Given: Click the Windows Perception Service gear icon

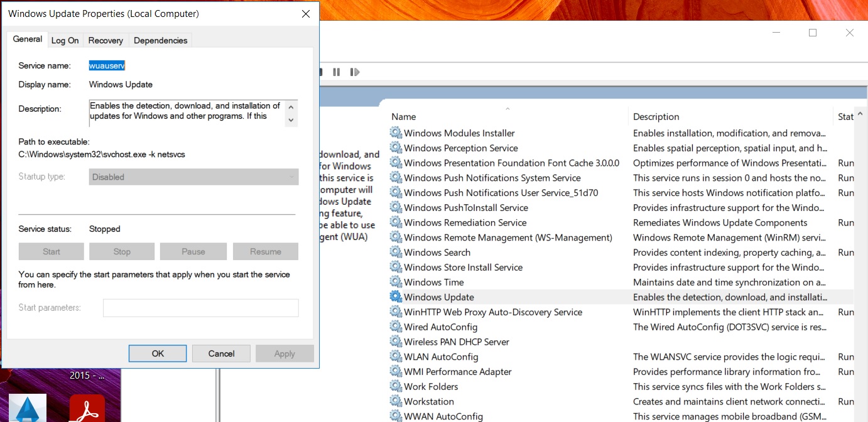Looking at the screenshot, I should coord(396,148).
